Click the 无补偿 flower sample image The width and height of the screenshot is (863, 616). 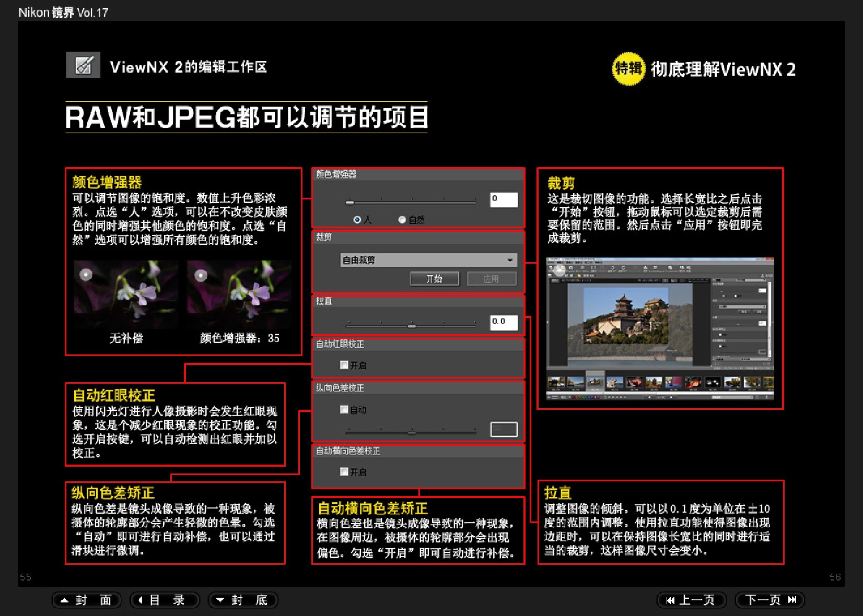click(x=126, y=294)
